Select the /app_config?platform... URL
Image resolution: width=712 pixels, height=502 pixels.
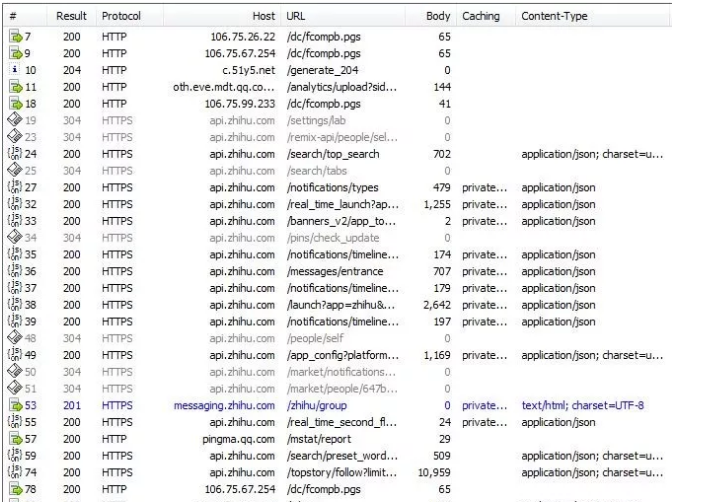pyautogui.click(x=342, y=355)
